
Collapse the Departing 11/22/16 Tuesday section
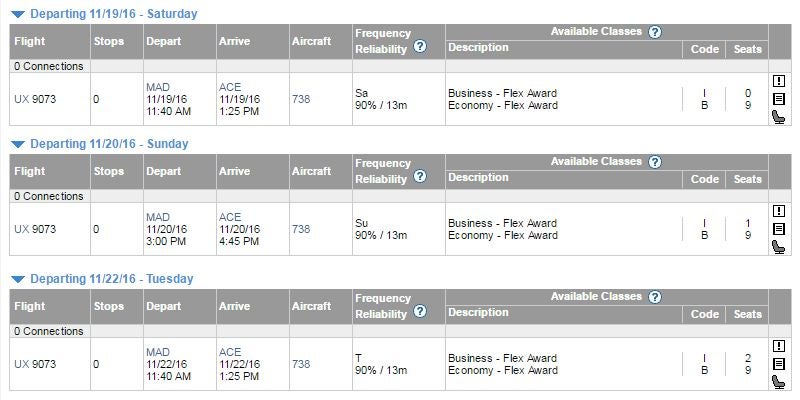[18, 280]
